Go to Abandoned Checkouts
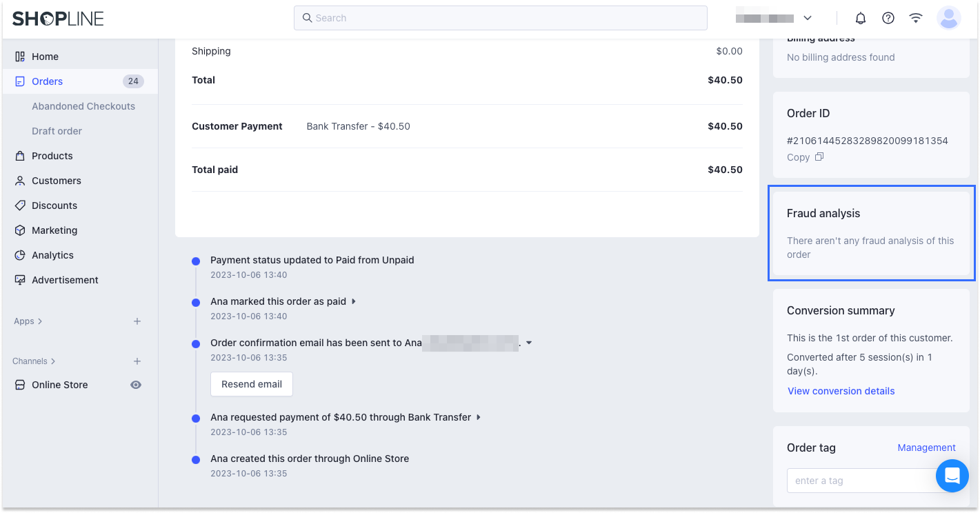 point(83,106)
